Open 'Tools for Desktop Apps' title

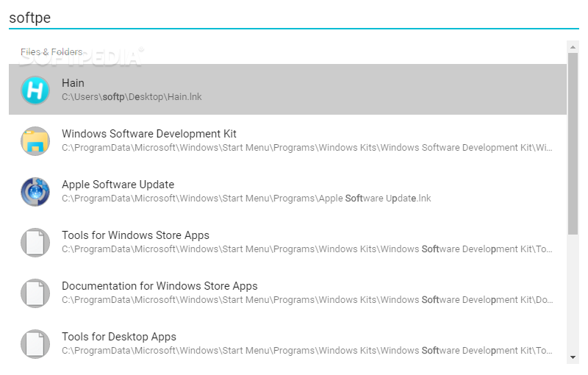pyautogui.click(x=119, y=337)
